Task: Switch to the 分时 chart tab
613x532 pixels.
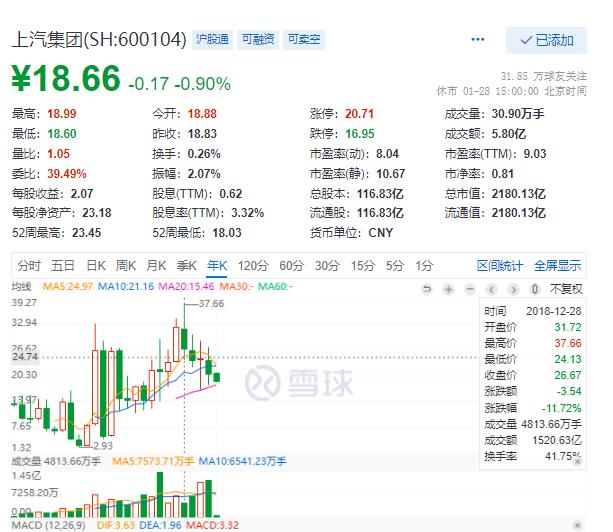Action: click(x=29, y=266)
